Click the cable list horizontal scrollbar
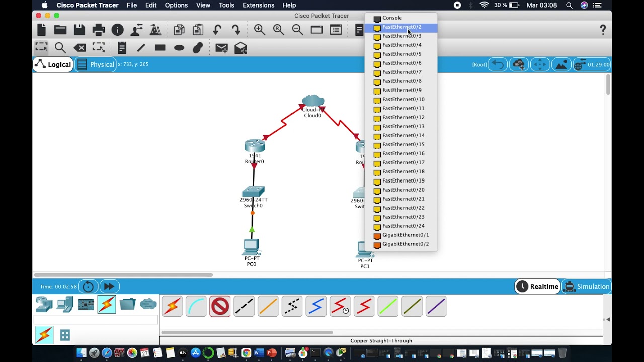Viewport: 644px width, 362px height. (x=247, y=332)
